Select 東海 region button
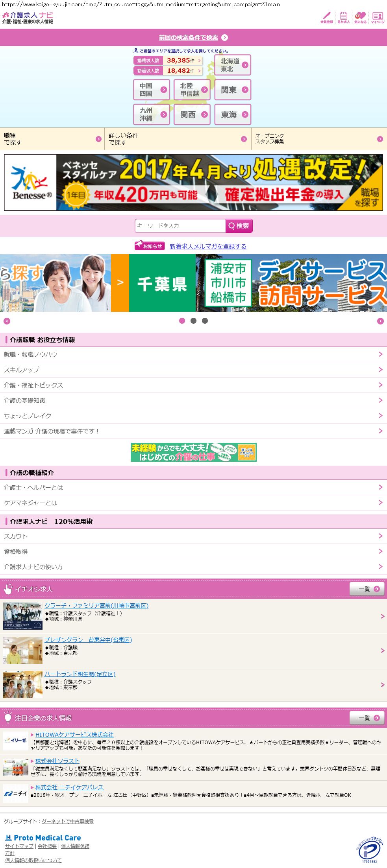Viewport: 387px width, 868px height. pyautogui.click(x=233, y=114)
